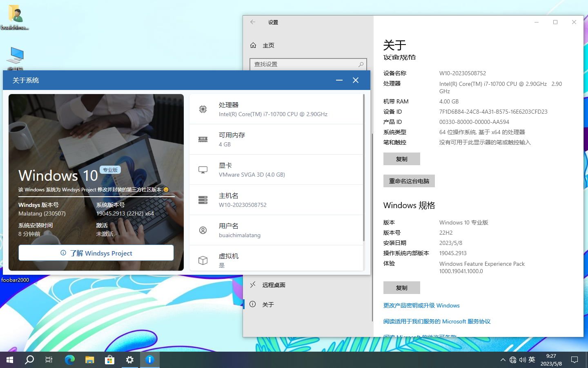The height and width of the screenshot is (368, 588).
Task: Open Microsoft Store from the taskbar
Action: [109, 360]
